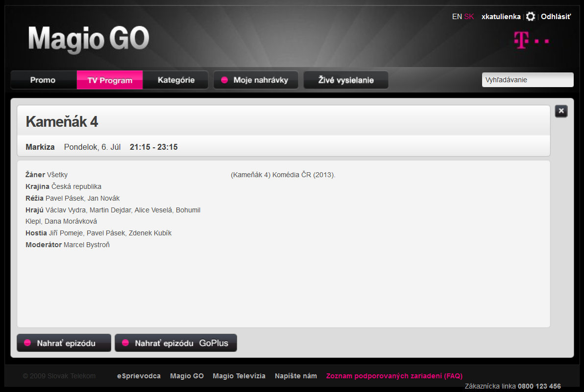Focus the Vyhľadávanie search field
This screenshot has width=584, height=392.
pyautogui.click(x=527, y=80)
